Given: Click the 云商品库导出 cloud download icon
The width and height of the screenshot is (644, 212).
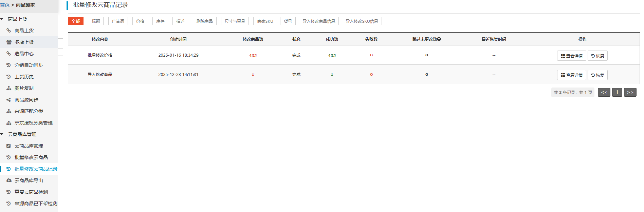Looking at the screenshot, I should (x=9, y=180).
